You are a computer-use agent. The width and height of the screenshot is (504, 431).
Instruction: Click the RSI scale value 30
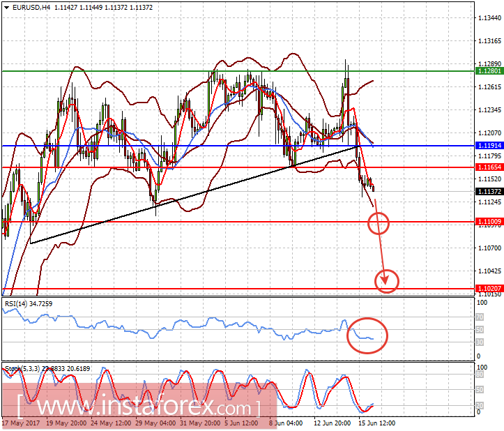coord(480,342)
